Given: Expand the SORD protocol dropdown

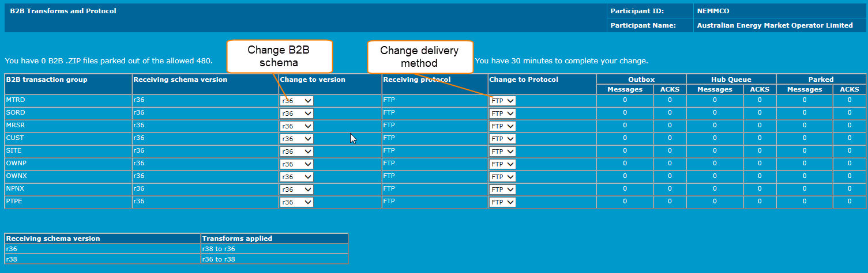Looking at the screenshot, I should tap(502, 113).
